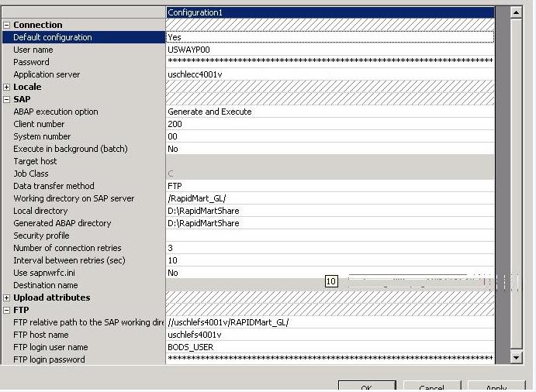Select the FTP host name label
Image resolution: width=536 pixels, height=392 pixels.
point(40,335)
